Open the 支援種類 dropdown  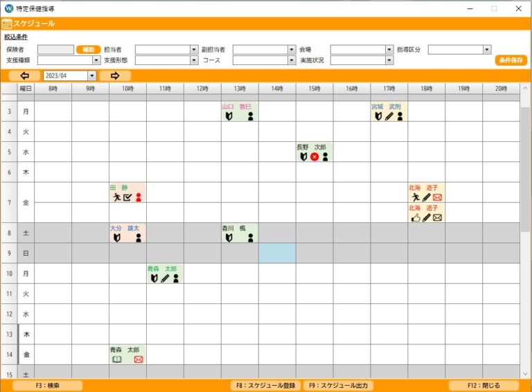coord(96,60)
